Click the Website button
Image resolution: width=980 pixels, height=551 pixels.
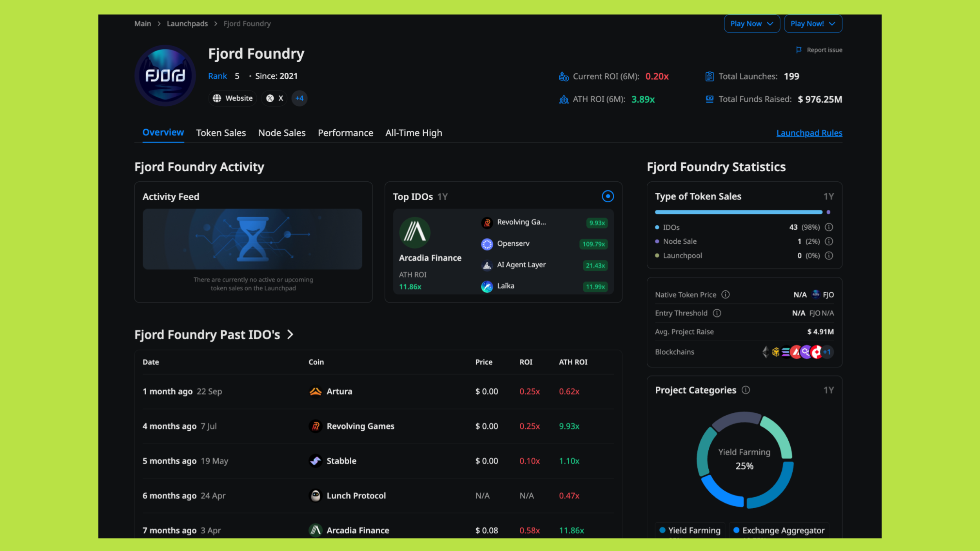232,98
